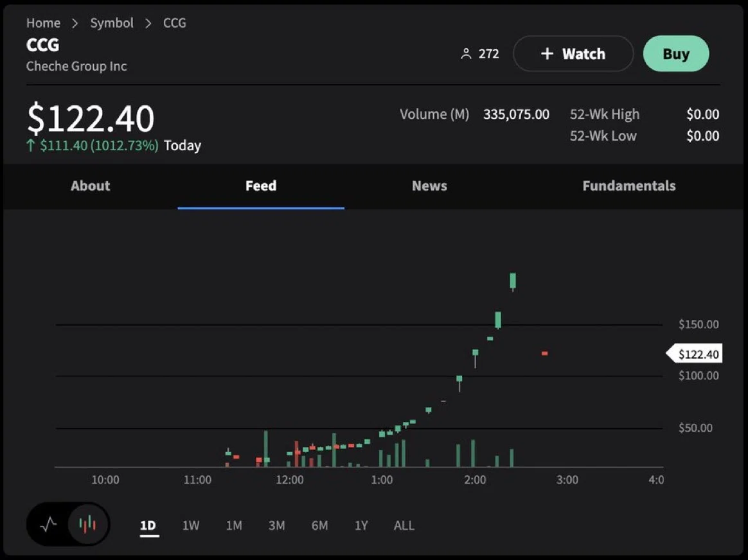Image resolution: width=748 pixels, height=560 pixels.
Task: Click the red candlestick near 3:00
Action: point(545,353)
